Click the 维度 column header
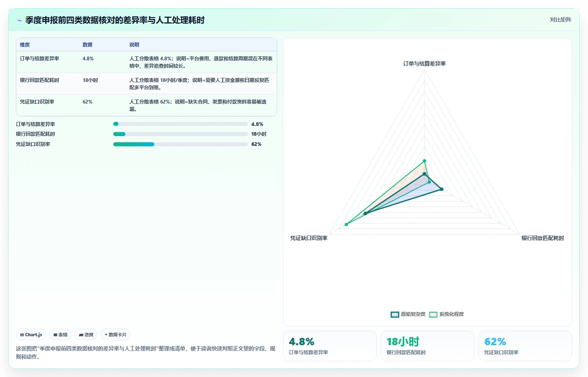Screen dimensions: 588x377 (25, 45)
